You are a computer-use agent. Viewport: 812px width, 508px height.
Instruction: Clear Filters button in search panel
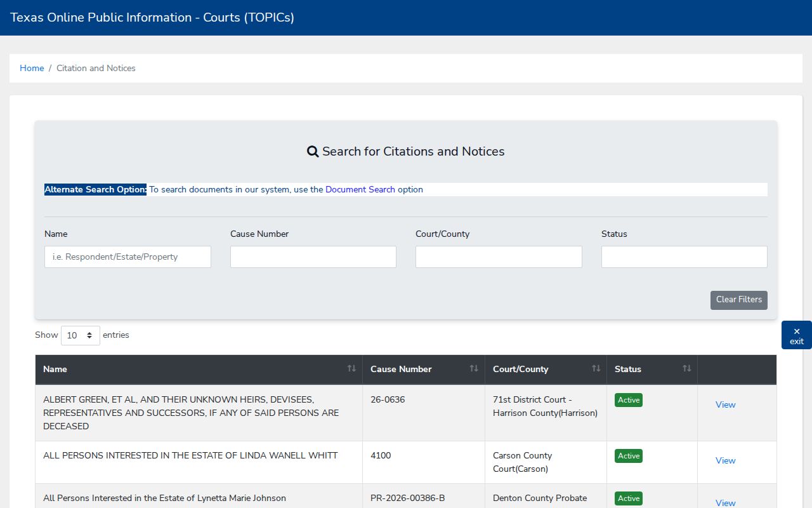pos(739,300)
